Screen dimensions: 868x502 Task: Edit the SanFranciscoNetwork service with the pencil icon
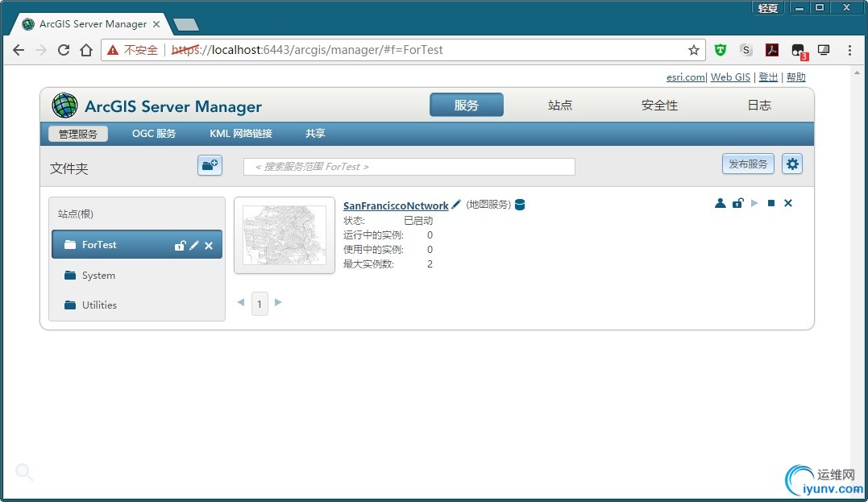click(x=456, y=204)
